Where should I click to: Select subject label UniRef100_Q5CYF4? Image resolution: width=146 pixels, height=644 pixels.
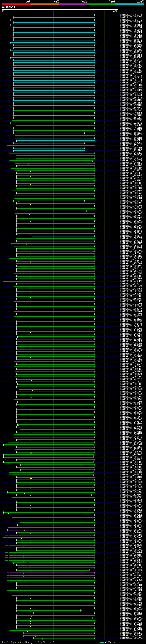pos(131,196)
